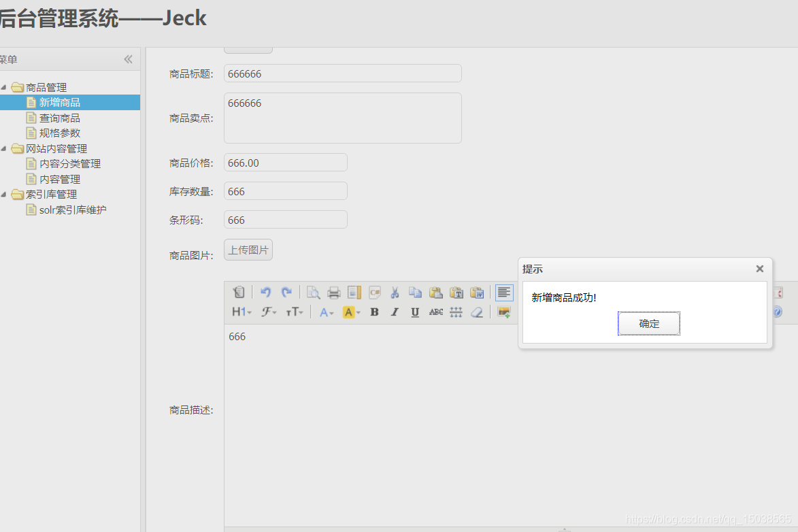Undo last edit in description editor
This screenshot has width=798, height=532.
(x=266, y=293)
